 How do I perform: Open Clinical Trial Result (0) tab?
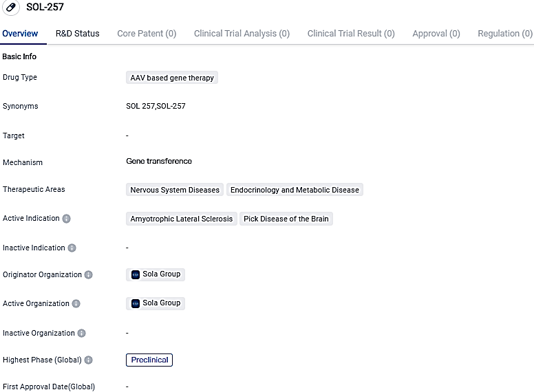click(x=351, y=33)
